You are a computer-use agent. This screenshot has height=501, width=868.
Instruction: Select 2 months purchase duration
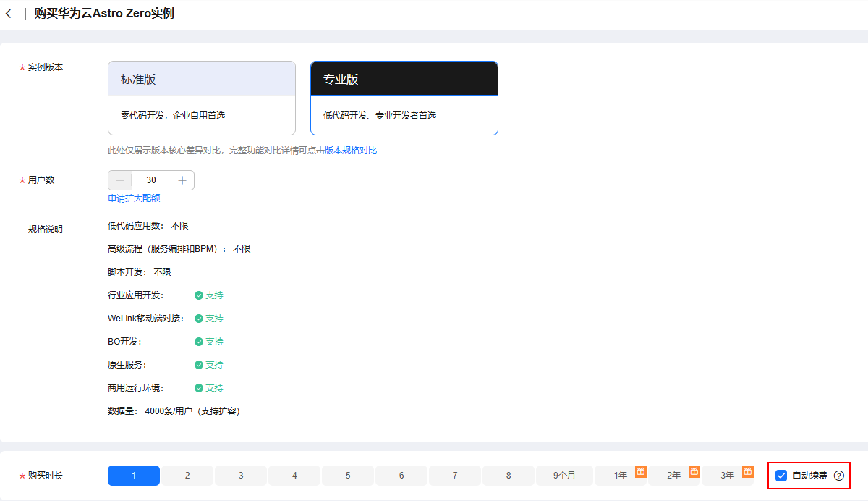187,476
